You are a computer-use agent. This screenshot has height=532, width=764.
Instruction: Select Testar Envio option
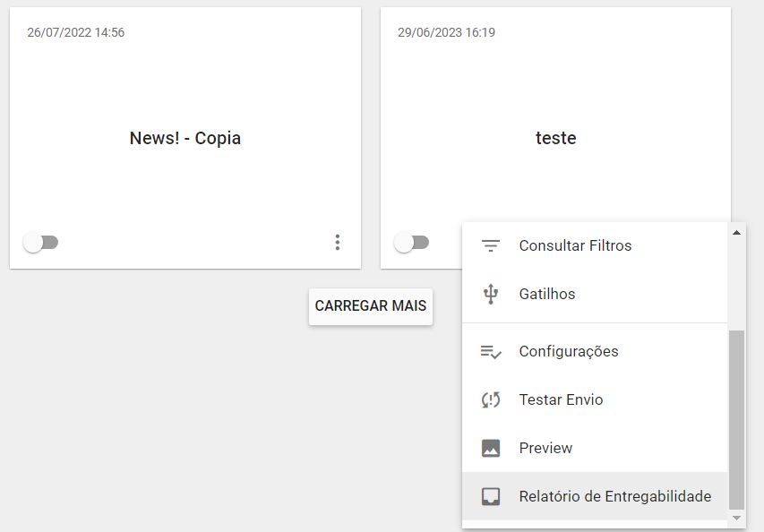[x=561, y=399]
